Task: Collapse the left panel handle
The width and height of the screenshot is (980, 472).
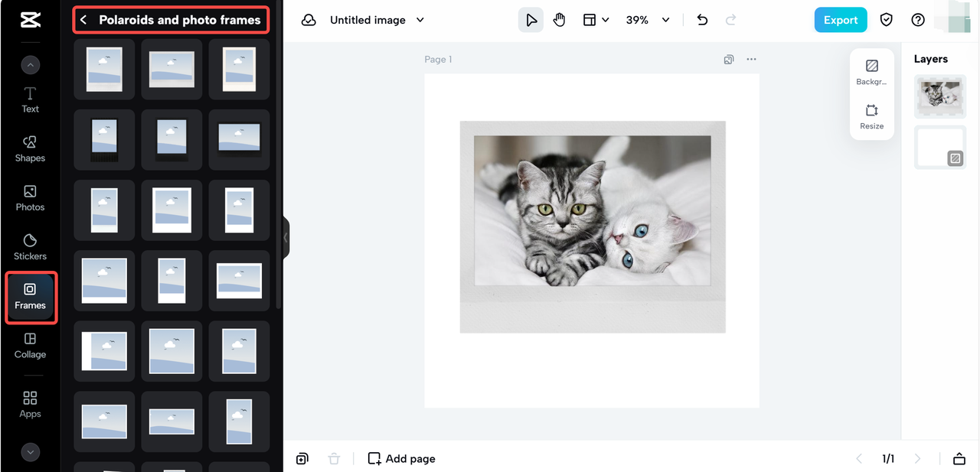Action: (286, 238)
